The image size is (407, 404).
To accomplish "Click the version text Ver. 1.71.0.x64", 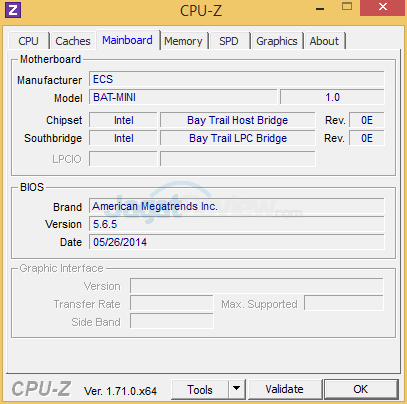I will point(120,391).
